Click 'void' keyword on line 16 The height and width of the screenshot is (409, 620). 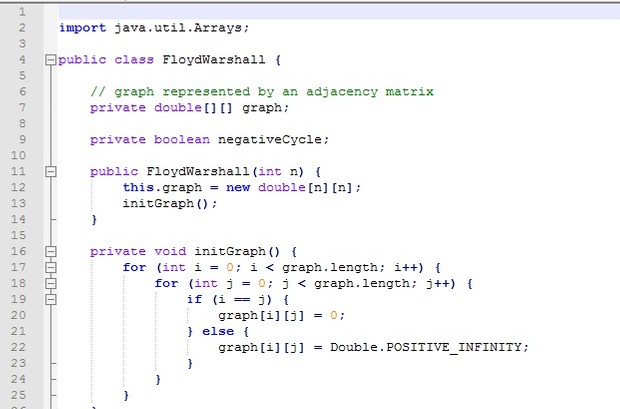170,252
